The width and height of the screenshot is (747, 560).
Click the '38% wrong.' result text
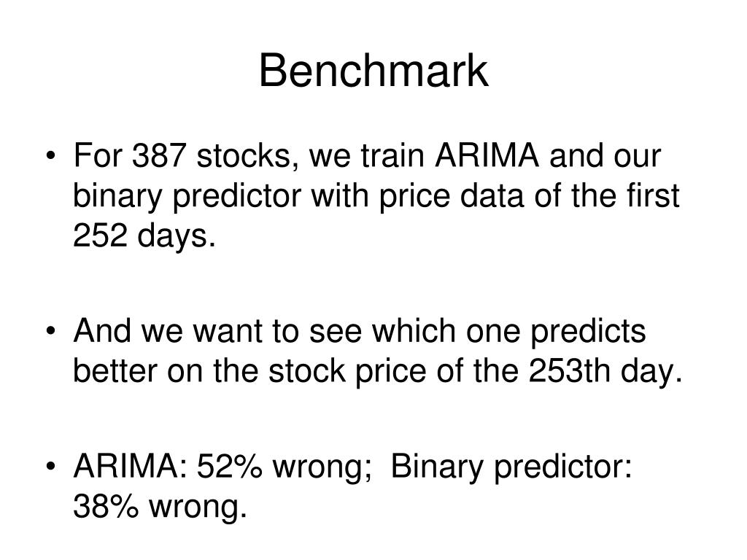(x=160, y=506)
